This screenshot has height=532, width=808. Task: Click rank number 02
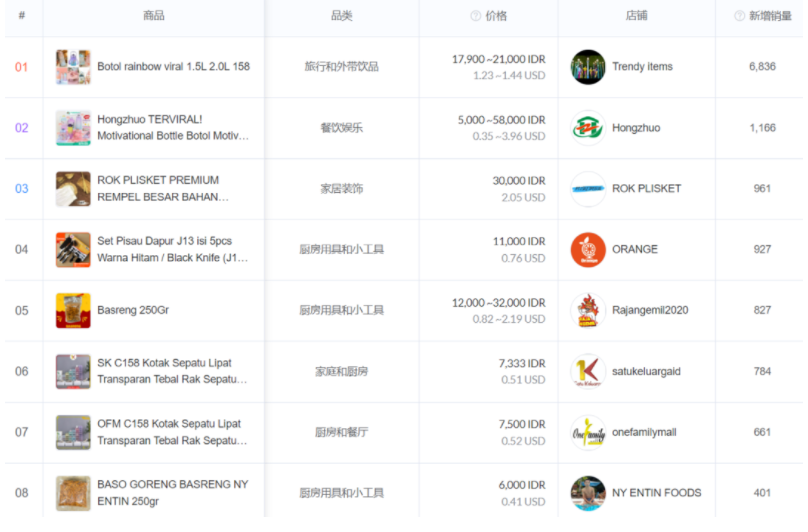click(21, 128)
